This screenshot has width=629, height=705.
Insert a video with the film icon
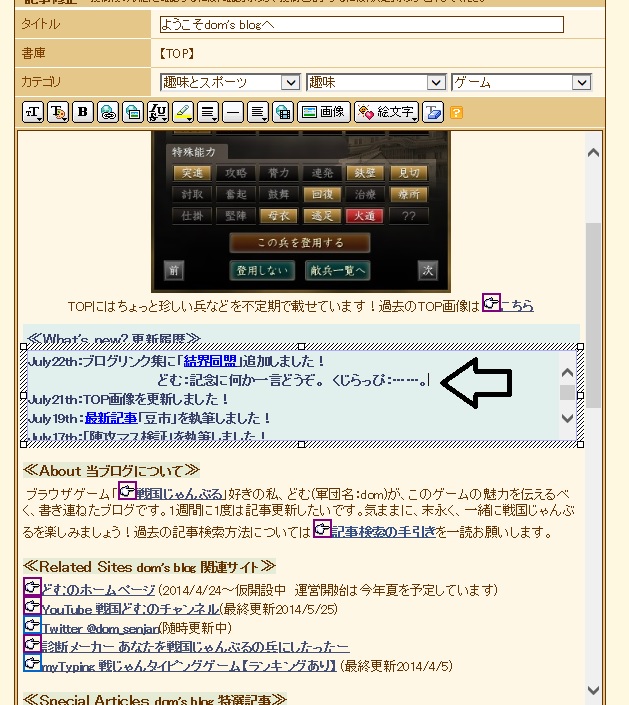[283, 112]
